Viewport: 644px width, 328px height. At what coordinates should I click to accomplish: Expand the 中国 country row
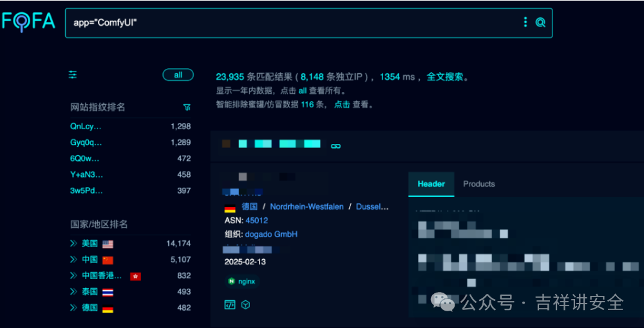73,260
